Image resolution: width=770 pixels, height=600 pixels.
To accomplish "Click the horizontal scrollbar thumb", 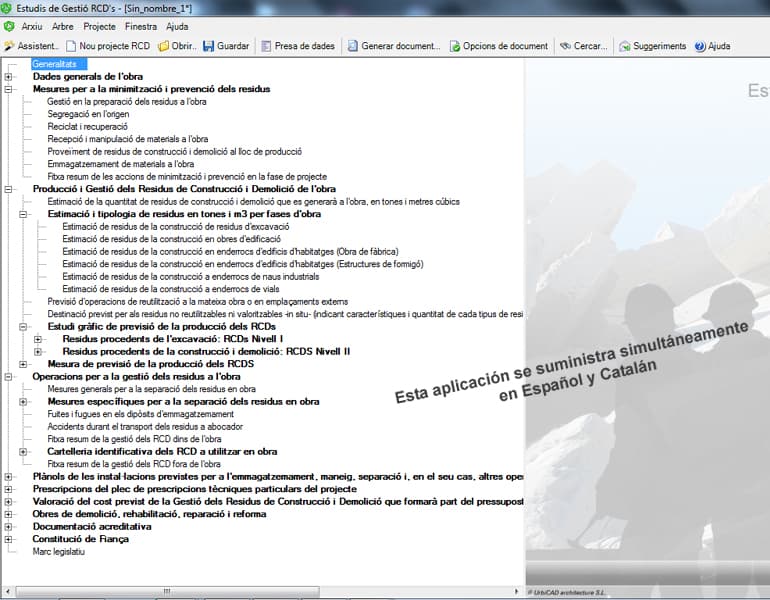I will [167, 592].
